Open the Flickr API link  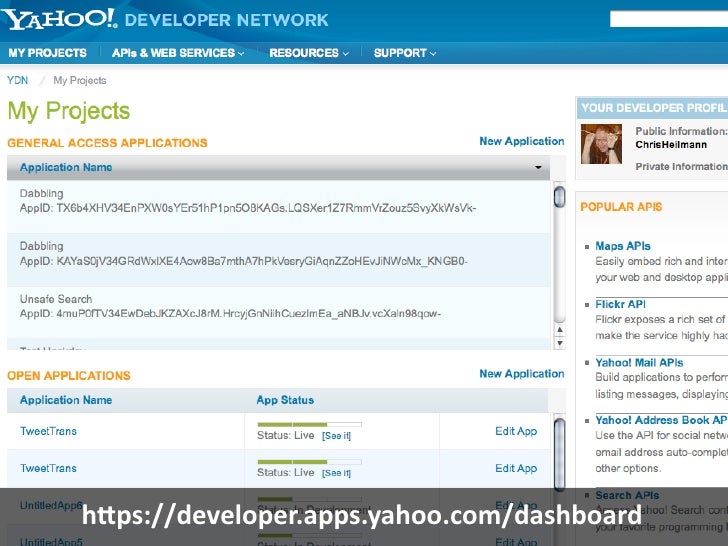[620, 304]
